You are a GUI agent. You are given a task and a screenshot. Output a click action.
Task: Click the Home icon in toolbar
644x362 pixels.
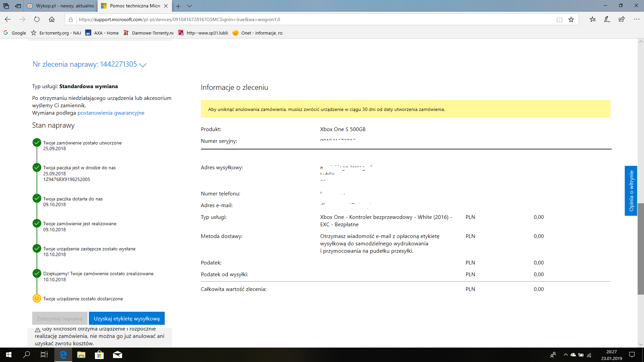[52, 19]
